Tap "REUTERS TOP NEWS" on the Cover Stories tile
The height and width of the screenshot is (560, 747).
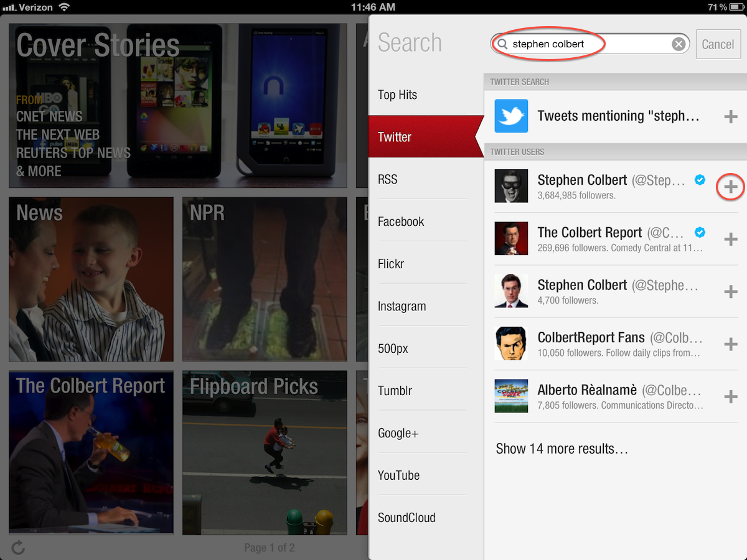point(73,153)
